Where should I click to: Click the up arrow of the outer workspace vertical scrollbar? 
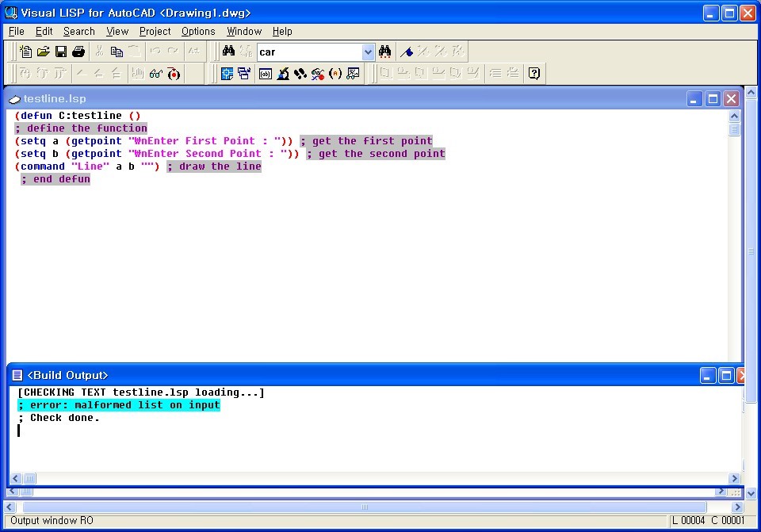pos(751,92)
